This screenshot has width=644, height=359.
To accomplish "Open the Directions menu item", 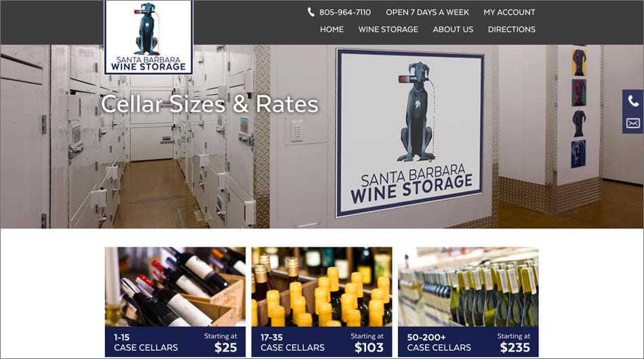I will [512, 30].
